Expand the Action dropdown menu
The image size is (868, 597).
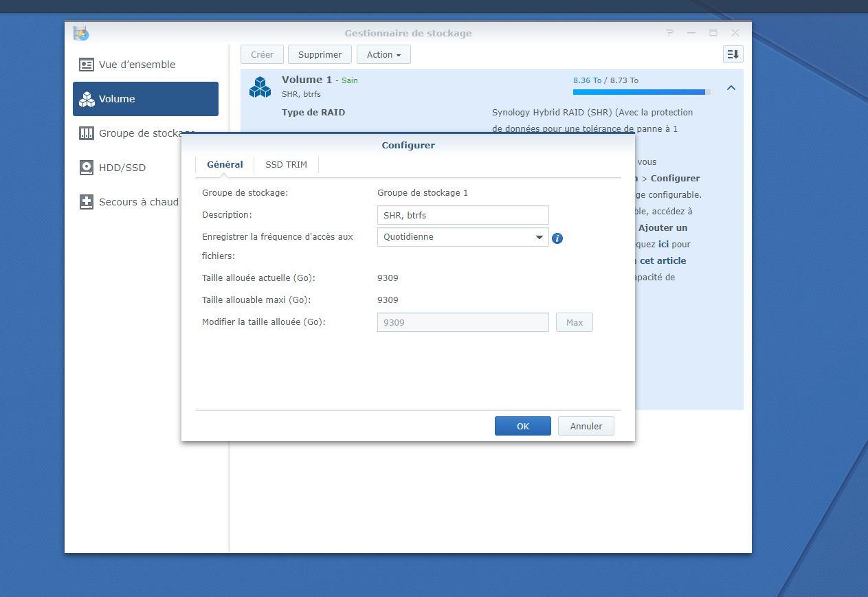tap(383, 54)
